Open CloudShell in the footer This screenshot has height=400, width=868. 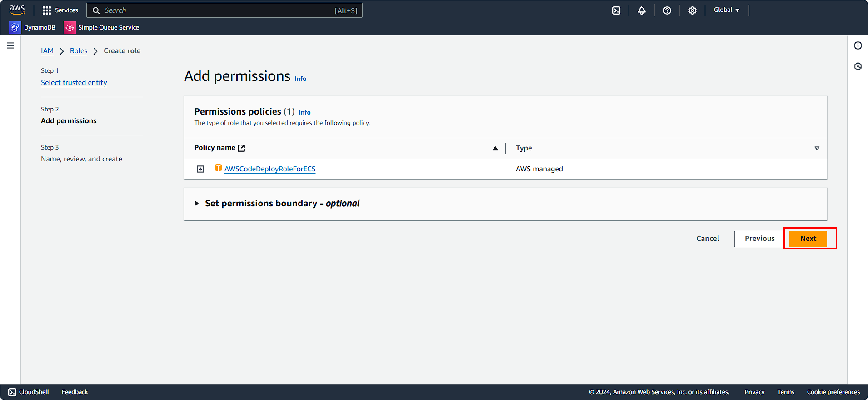(x=29, y=392)
